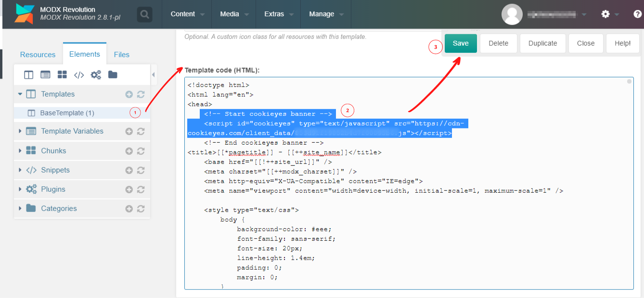The height and width of the screenshot is (298, 644).
Task: Click the new plugin gears icon
Action: pos(96,74)
